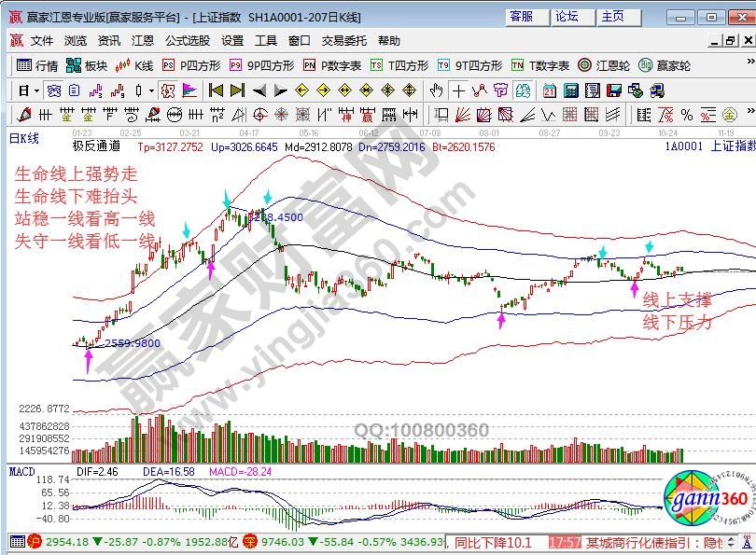The width and height of the screenshot is (756, 555).
Task: Switch to the K线 chart view
Action: click(x=134, y=65)
